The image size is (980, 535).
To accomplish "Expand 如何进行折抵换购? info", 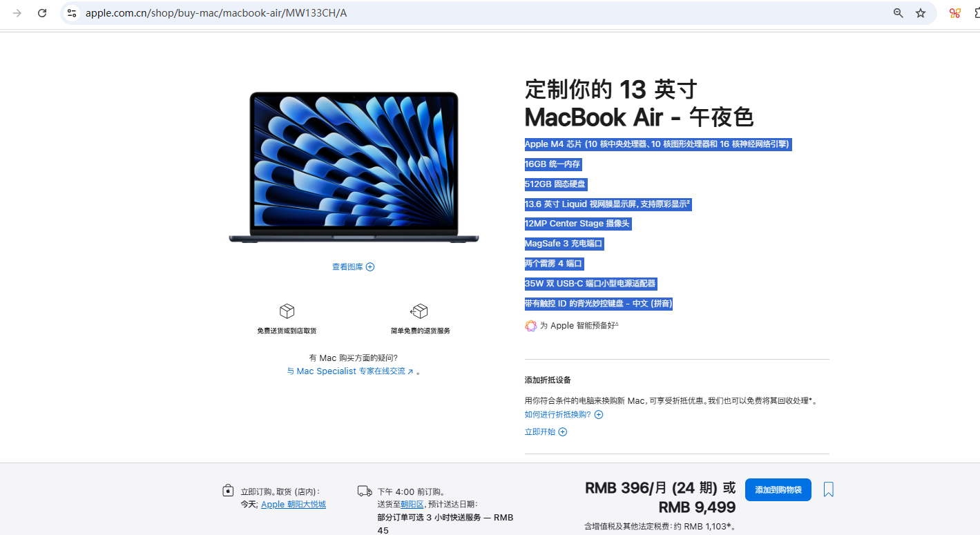I will click(564, 415).
